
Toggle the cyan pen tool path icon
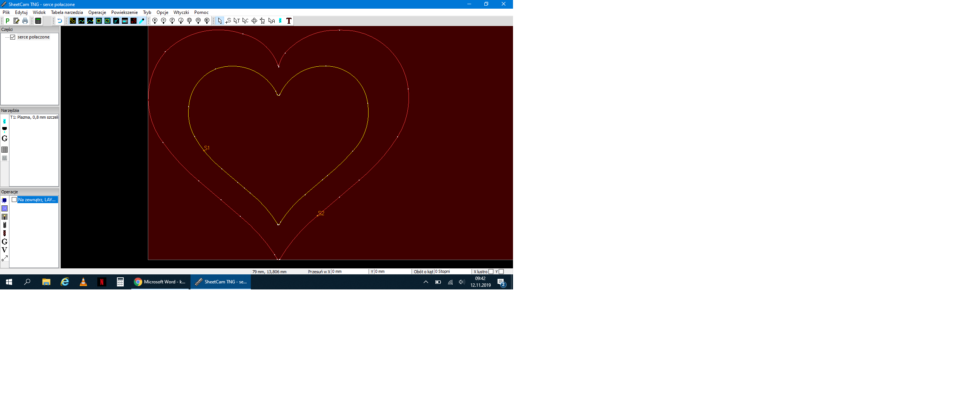142,21
